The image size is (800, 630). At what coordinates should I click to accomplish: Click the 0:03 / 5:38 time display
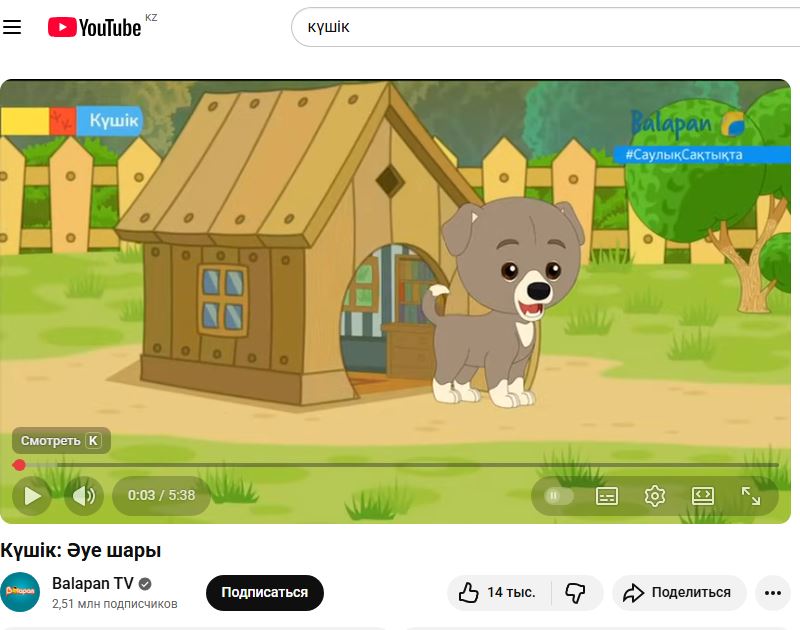[162, 495]
